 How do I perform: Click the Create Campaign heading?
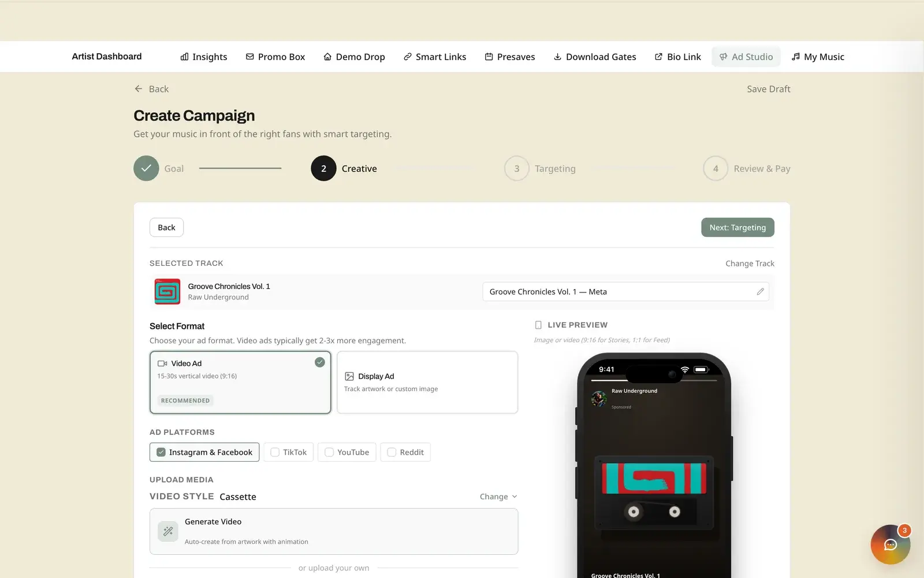tap(194, 116)
